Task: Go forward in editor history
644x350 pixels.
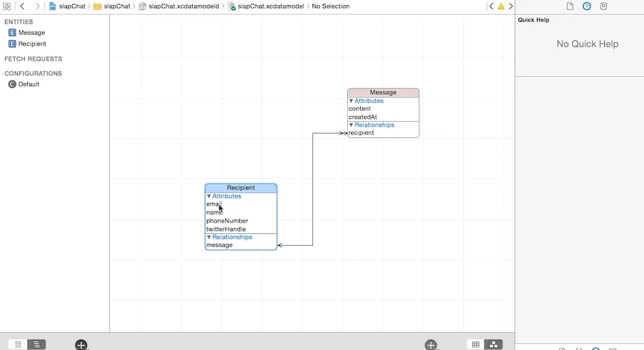Action: click(37, 6)
